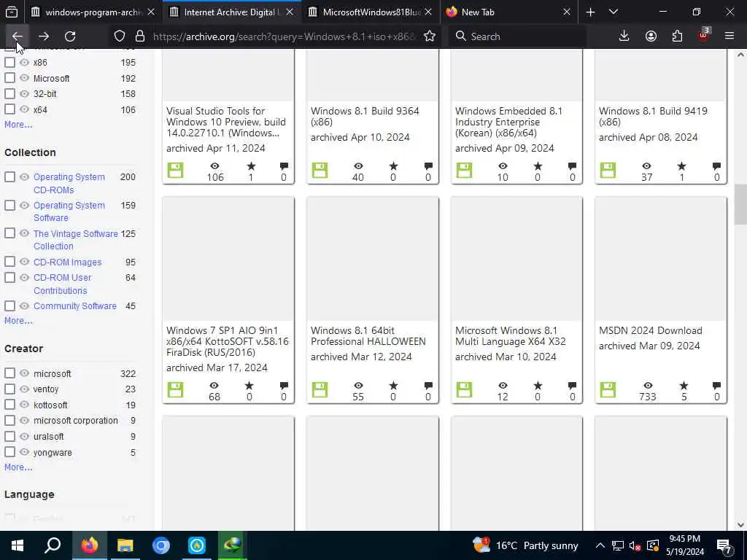Image resolution: width=747 pixels, height=560 pixels.
Task: Close the windows-program-archive tab
Action: (151, 12)
